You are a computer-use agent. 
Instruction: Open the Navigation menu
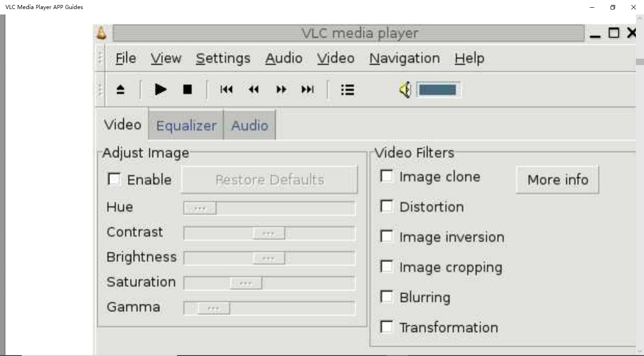pyautogui.click(x=404, y=58)
